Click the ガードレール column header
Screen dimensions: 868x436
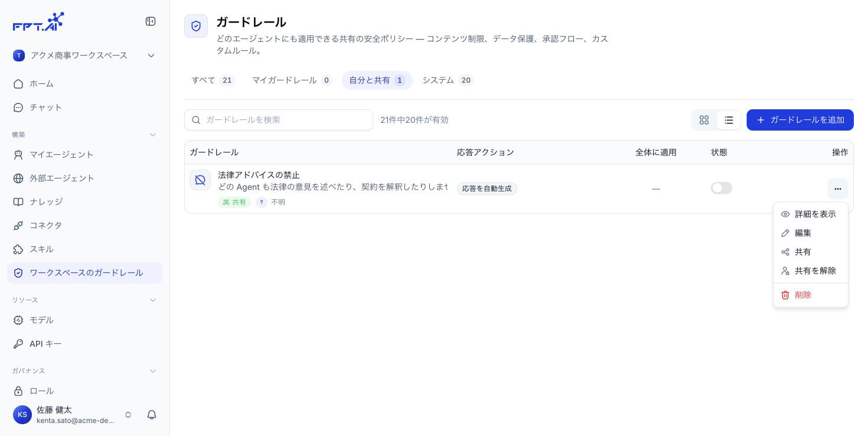(x=214, y=152)
